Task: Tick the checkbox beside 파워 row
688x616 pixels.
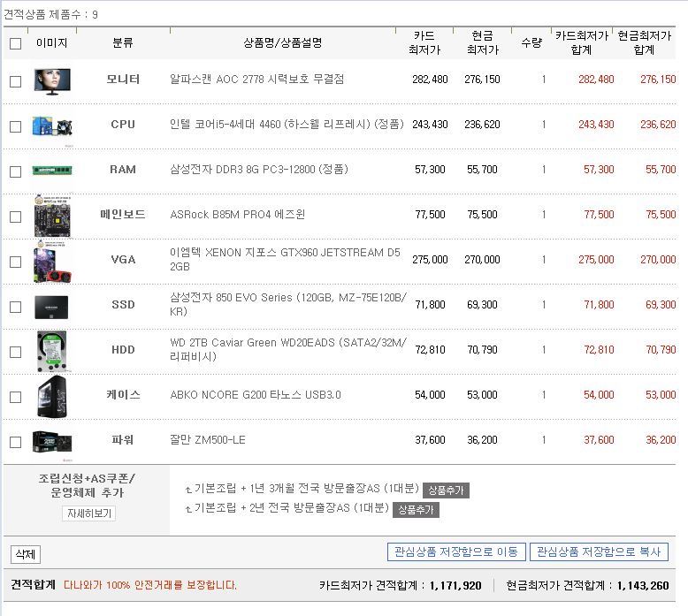Action: click(15, 442)
